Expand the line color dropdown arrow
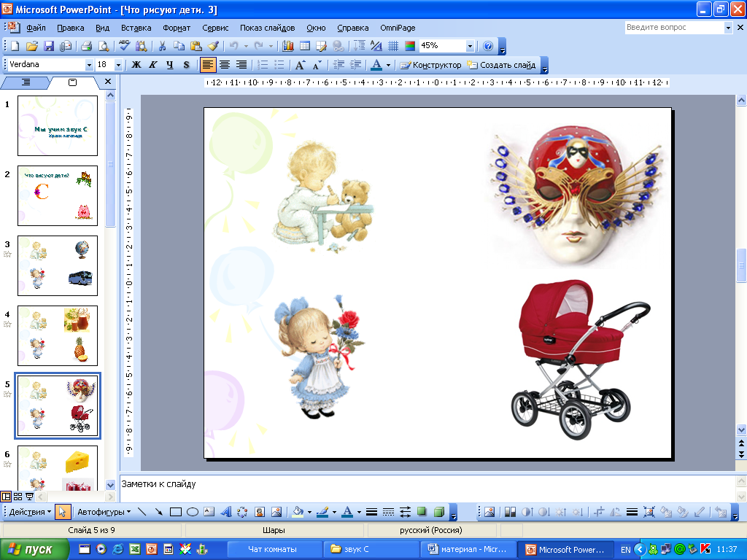This screenshot has height=560, width=747. (334, 513)
